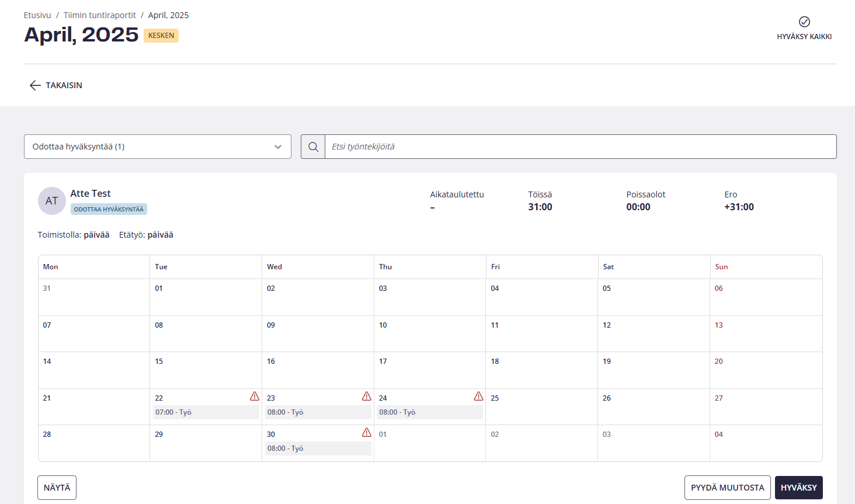
Task: Select Sunday day 13
Action: tap(766, 334)
